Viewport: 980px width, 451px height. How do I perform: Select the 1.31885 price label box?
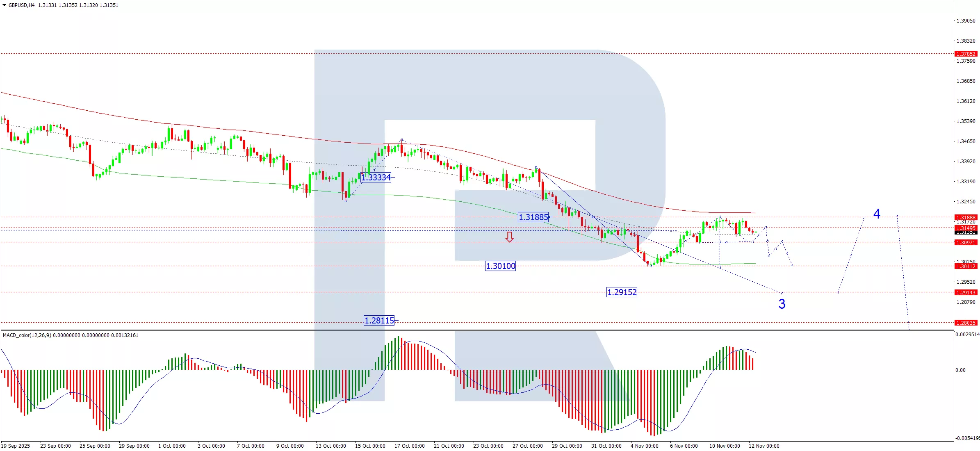click(x=533, y=217)
